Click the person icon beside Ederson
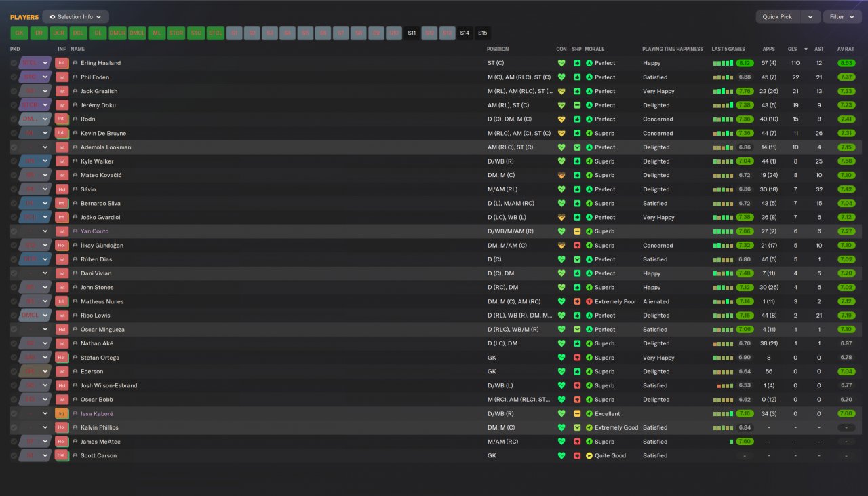The width and height of the screenshot is (868, 496). pos(75,371)
